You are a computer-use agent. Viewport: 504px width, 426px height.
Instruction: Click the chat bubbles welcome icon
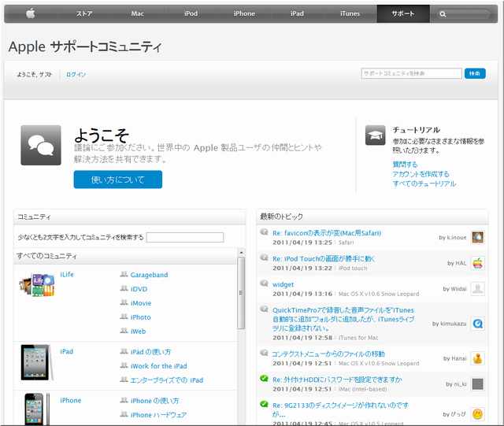tap(41, 145)
